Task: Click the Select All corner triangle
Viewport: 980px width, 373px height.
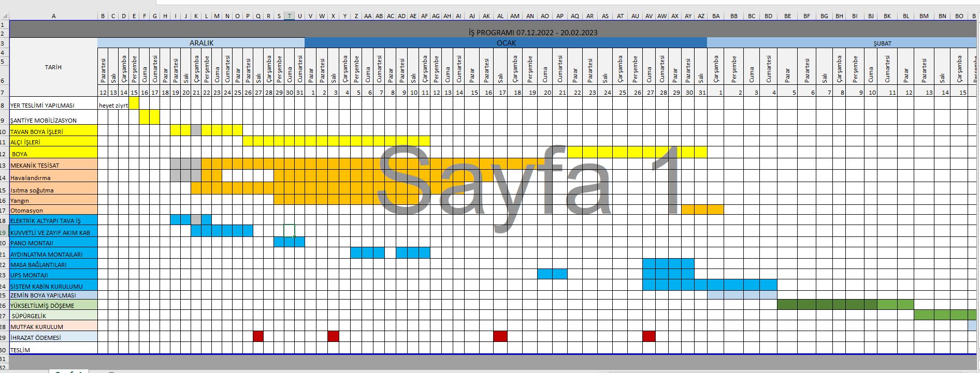Action: pyautogui.click(x=5, y=16)
